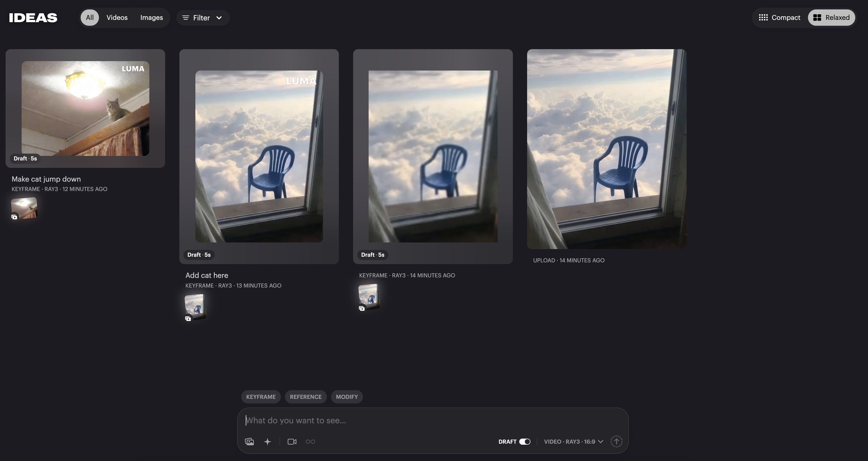Image resolution: width=868 pixels, height=461 pixels.
Task: Click the REFERENCE button
Action: click(x=306, y=397)
